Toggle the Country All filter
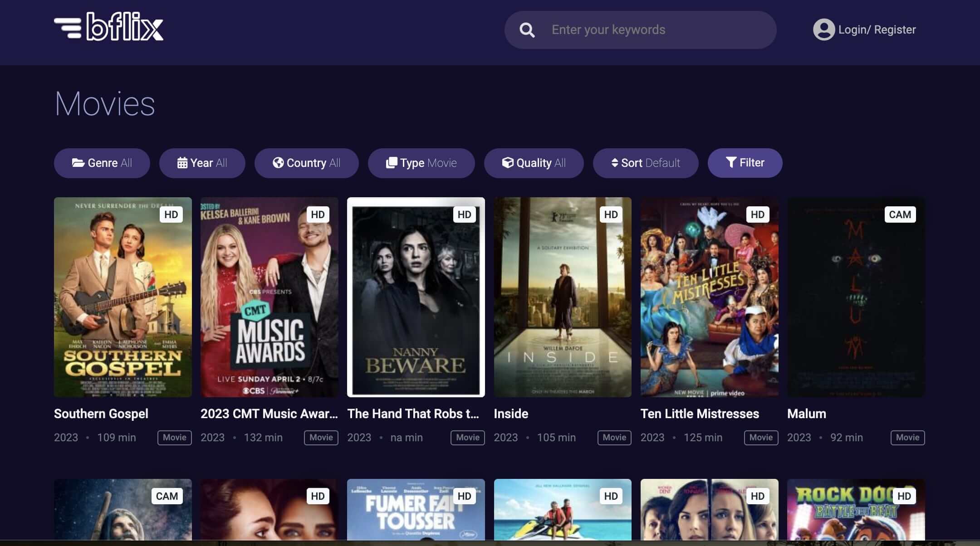The height and width of the screenshot is (546, 980). (x=306, y=163)
